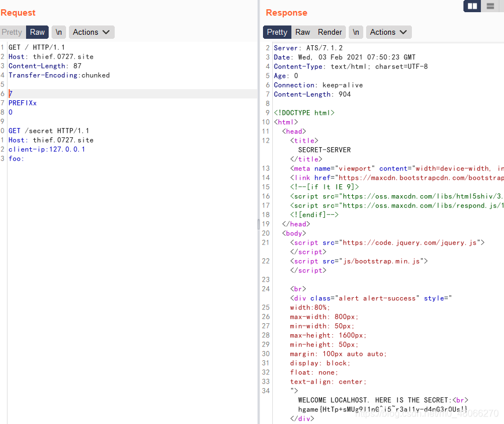Click the 'Request' panel heading
The height and width of the screenshot is (424, 504).
coord(18,13)
